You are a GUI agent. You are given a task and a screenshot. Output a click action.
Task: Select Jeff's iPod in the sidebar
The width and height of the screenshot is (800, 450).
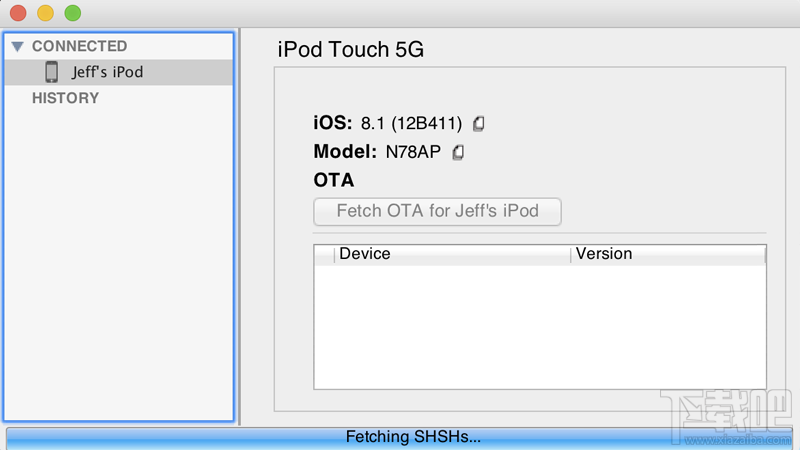119,72
